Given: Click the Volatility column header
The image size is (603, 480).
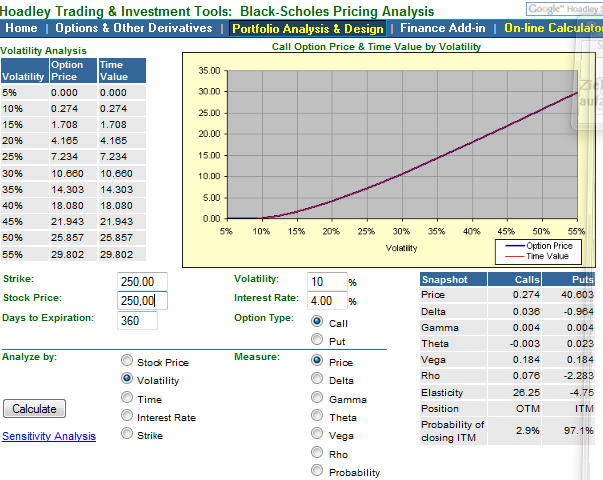Looking at the screenshot, I should pyautogui.click(x=25, y=71).
